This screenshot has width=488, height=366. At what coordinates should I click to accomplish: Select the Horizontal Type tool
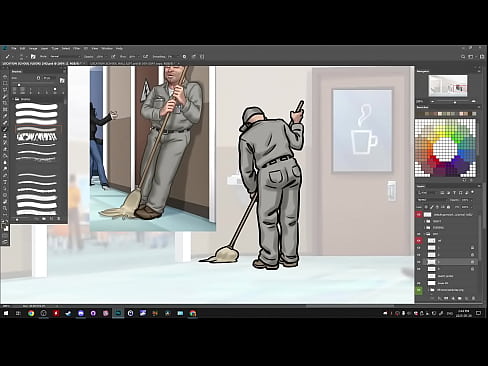[5, 181]
